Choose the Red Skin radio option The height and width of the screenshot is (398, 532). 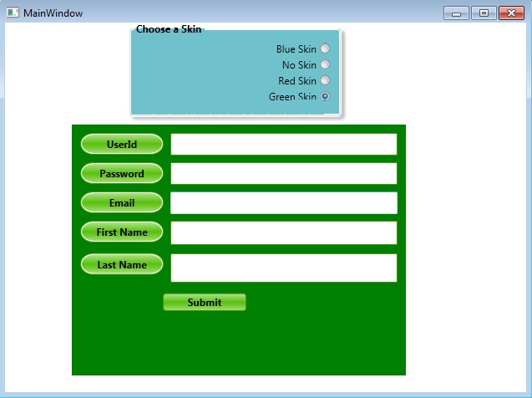[325, 80]
